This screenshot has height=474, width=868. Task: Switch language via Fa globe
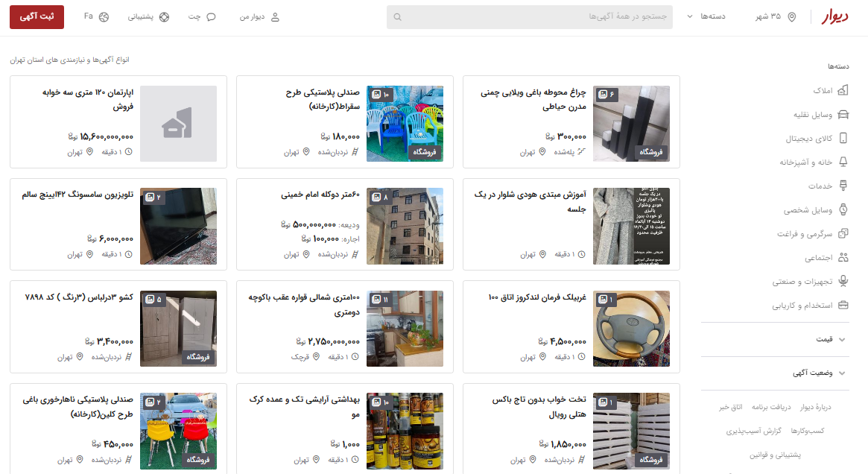tap(96, 16)
